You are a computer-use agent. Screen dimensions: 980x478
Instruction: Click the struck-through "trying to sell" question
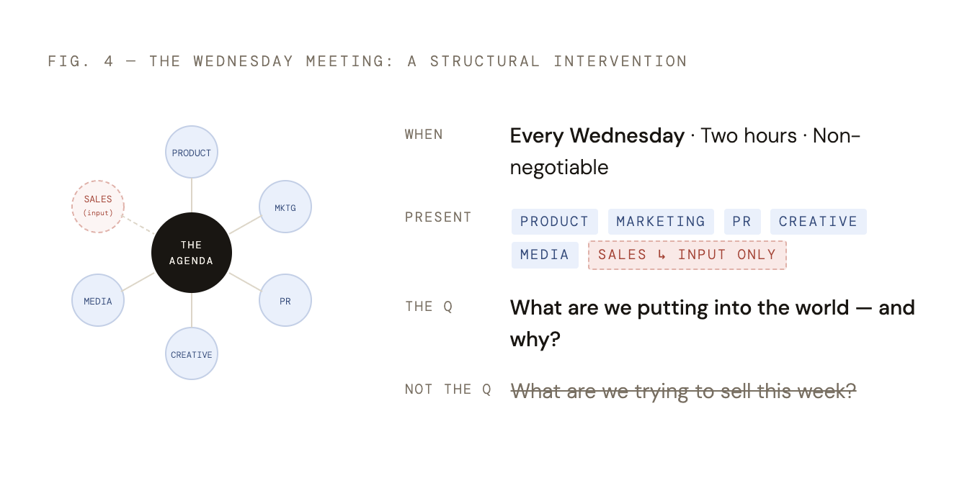[x=682, y=391]
